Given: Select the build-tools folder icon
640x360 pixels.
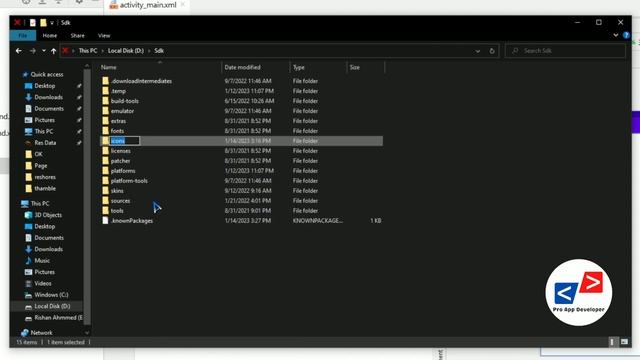Looking at the screenshot, I should [x=105, y=101].
